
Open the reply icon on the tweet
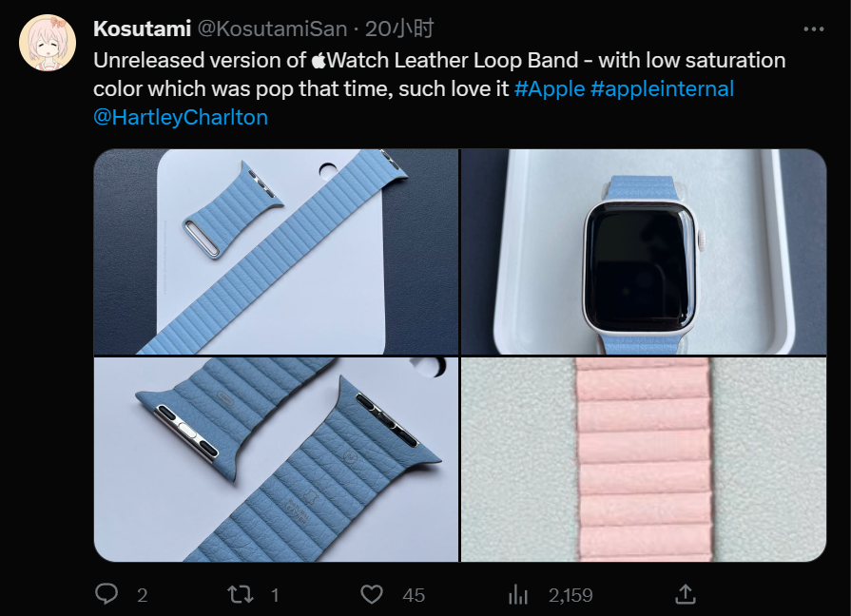tap(106, 594)
